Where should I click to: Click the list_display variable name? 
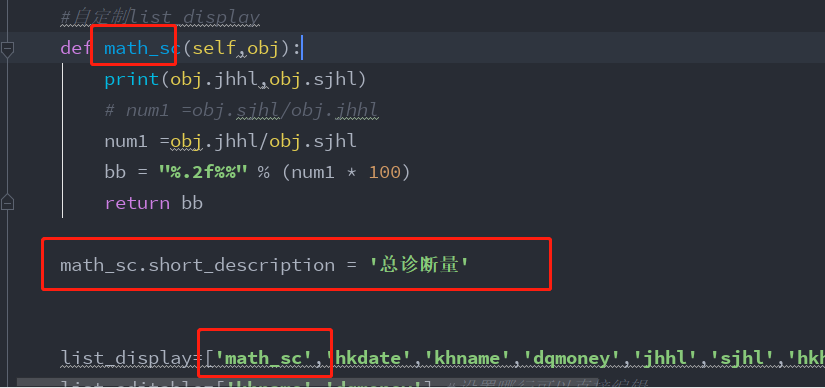point(126,358)
